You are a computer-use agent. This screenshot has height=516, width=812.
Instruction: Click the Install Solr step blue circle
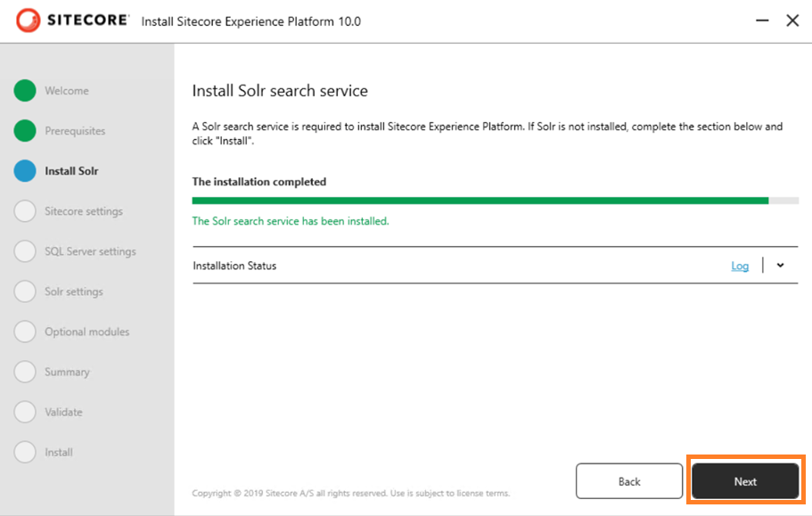click(25, 171)
